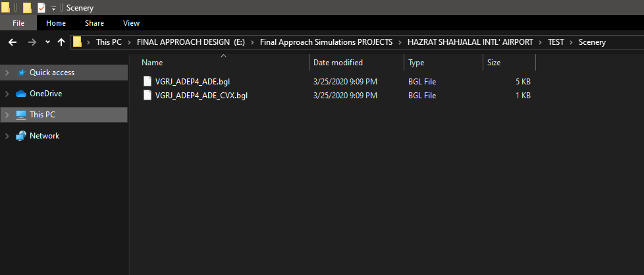Open the Share ribbon tab
This screenshot has width=644, height=275.
coord(94,23)
